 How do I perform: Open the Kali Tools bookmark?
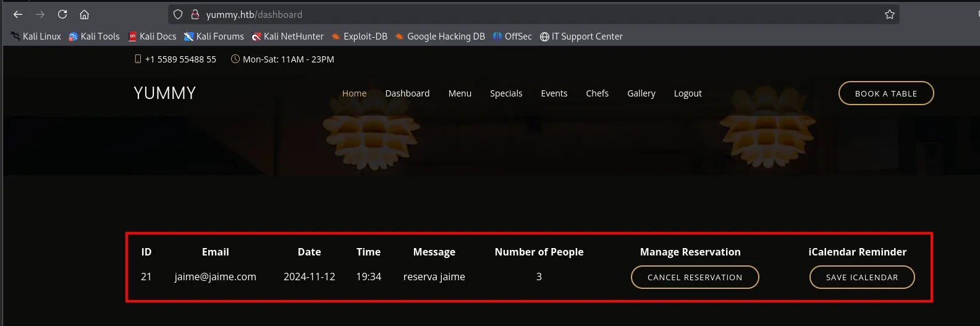94,36
